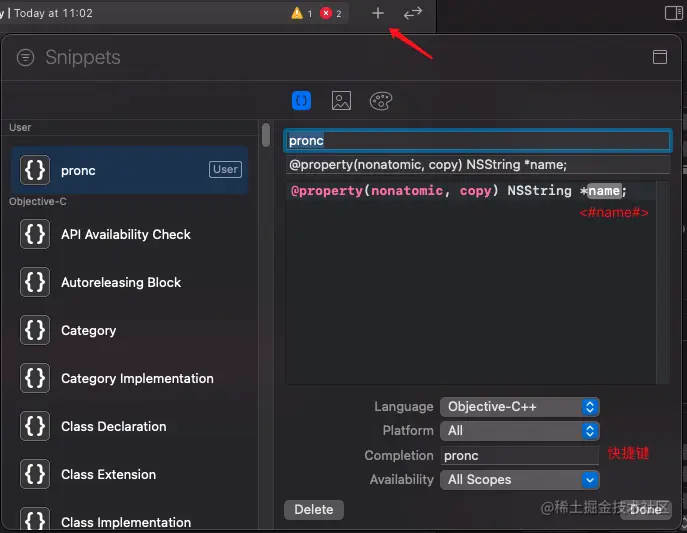The image size is (687, 533).
Task: Switch to the image media library tab
Action: pos(341,101)
